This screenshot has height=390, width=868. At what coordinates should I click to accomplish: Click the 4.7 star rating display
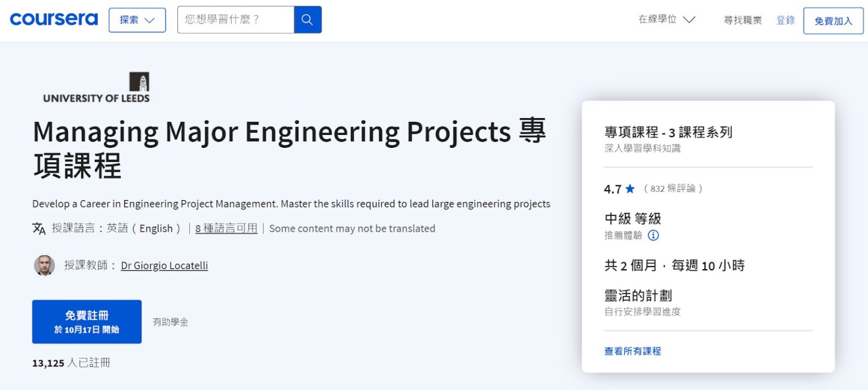pos(612,189)
